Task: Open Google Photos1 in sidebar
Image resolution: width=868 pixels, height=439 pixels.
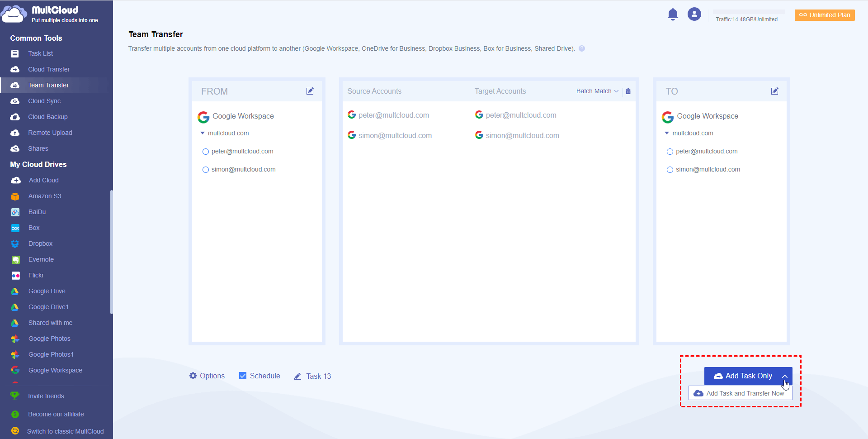Action: (51, 354)
